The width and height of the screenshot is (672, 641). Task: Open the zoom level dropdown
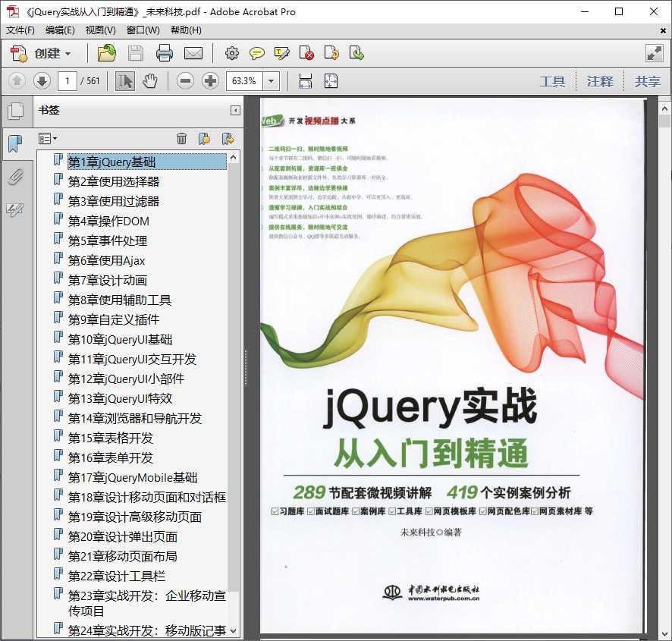269,80
